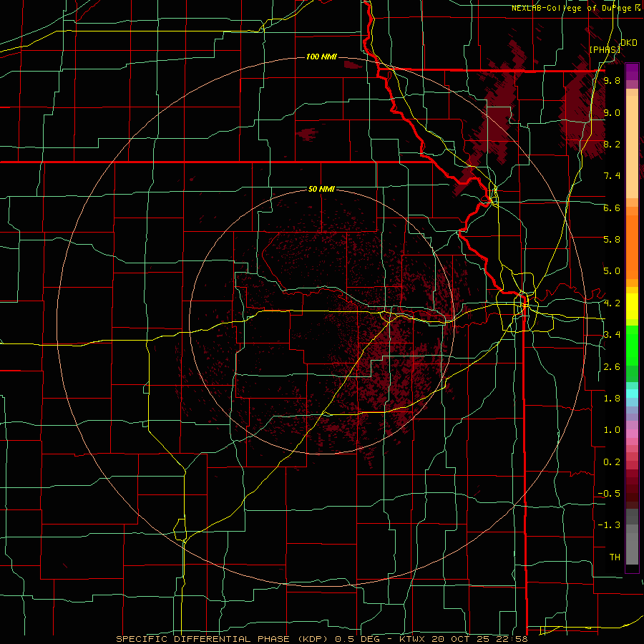Click the 5.8 value on the color scale

tap(612, 240)
